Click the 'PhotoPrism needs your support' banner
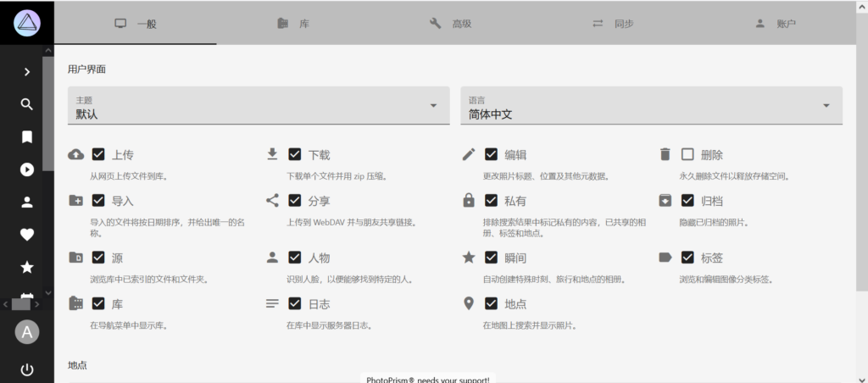This screenshot has height=383, width=868. click(x=427, y=378)
